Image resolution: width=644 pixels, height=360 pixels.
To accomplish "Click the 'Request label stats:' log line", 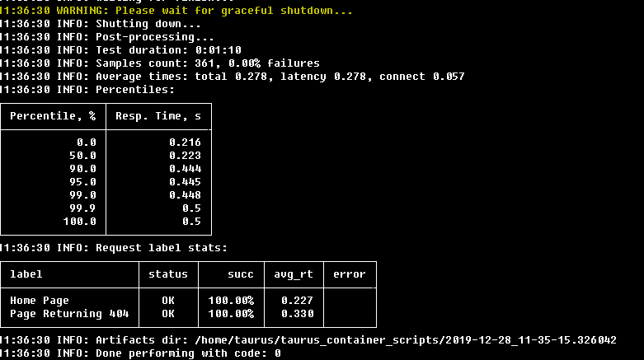I will [x=114, y=248].
